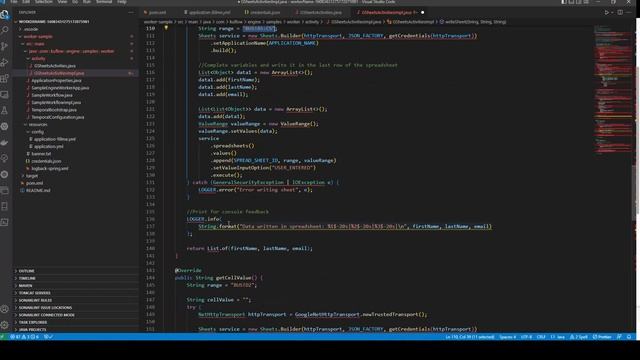This screenshot has width=640, height=360.
Task: Click the Java language mode in status bar
Action: (558, 337)
